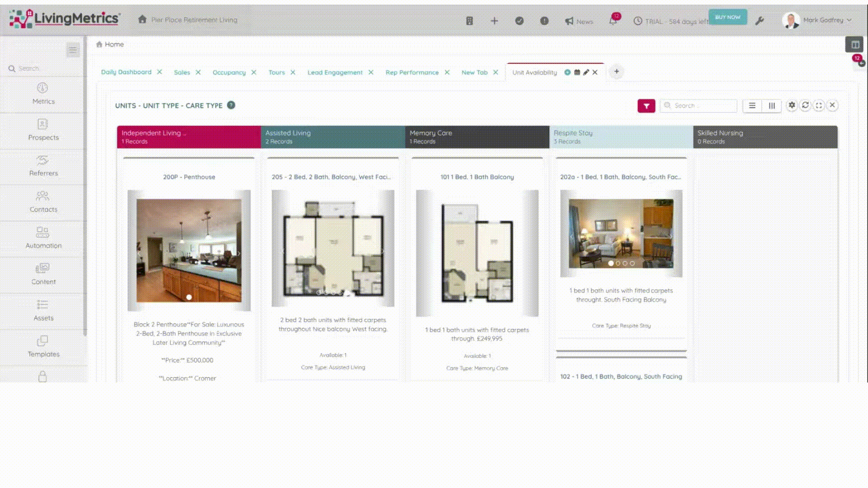Viewport: 868px width, 488px height.
Task: Switch to the Occupancy tab
Action: click(229, 72)
